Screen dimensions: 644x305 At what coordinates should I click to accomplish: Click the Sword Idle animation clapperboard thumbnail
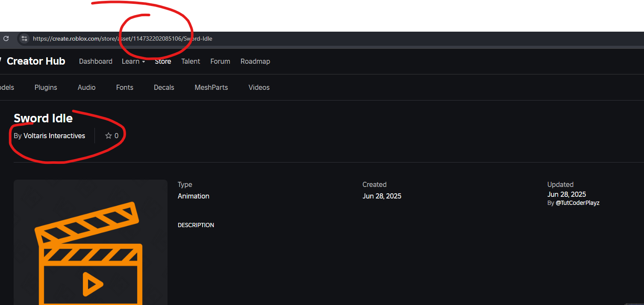91,242
